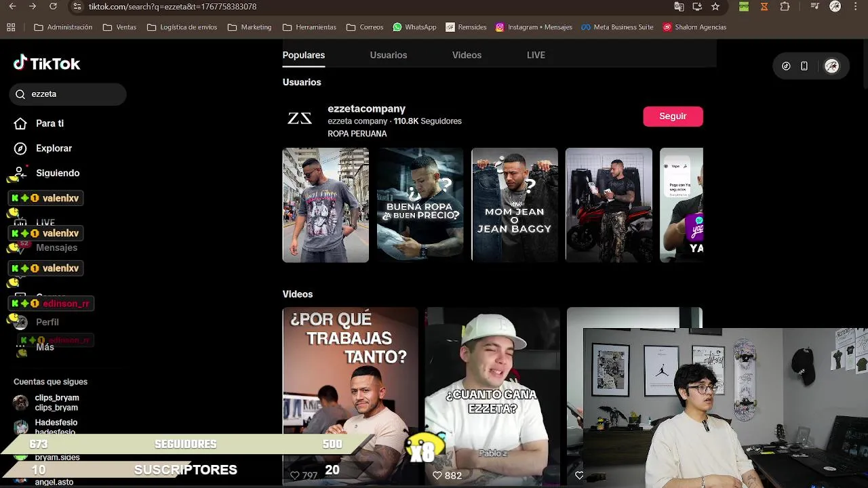The image size is (868, 488).
Task: Click the TikTok logo
Action: tap(47, 64)
